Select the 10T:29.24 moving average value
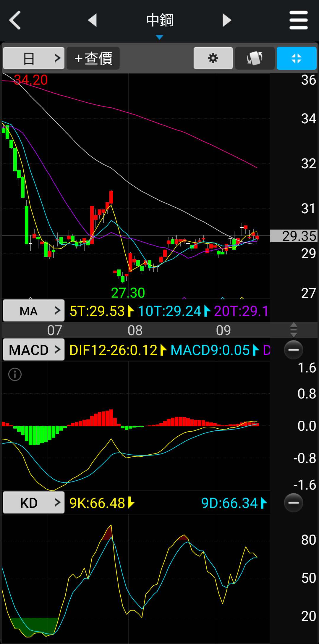 pyautogui.click(x=169, y=311)
